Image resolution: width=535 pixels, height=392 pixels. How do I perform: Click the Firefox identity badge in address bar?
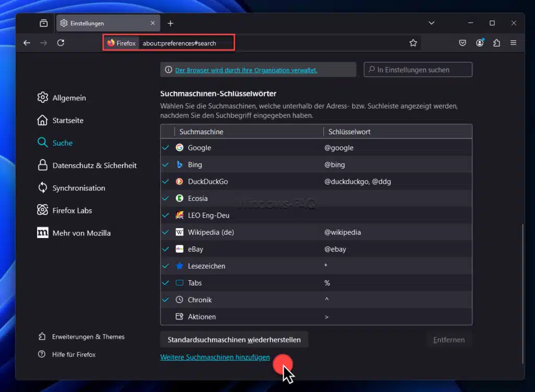[121, 43]
